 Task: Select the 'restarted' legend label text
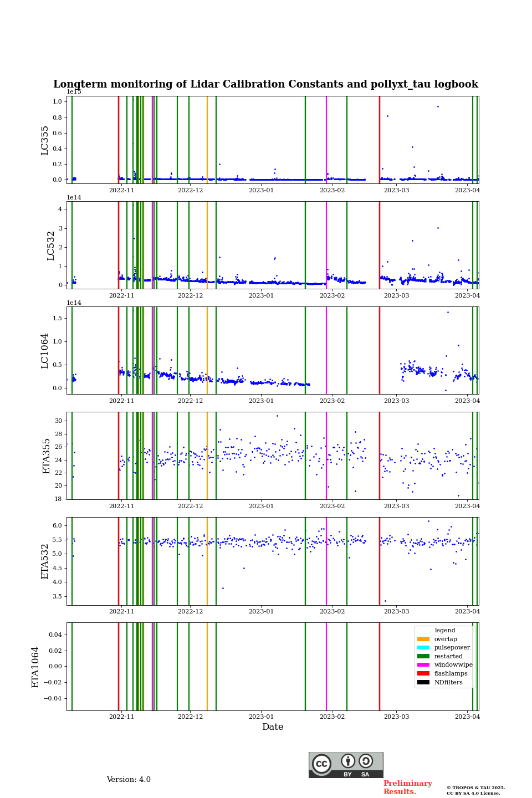pyautogui.click(x=448, y=656)
